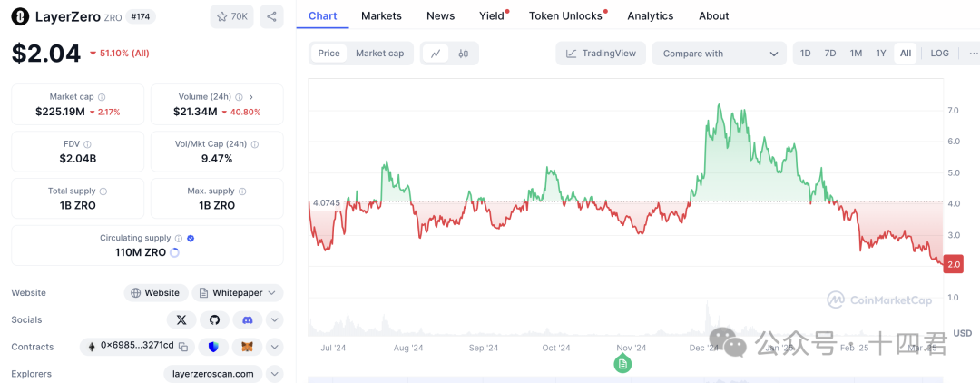Add token to MetaMask via fox icon
Image resolution: width=980 pixels, height=383 pixels.
click(x=247, y=347)
